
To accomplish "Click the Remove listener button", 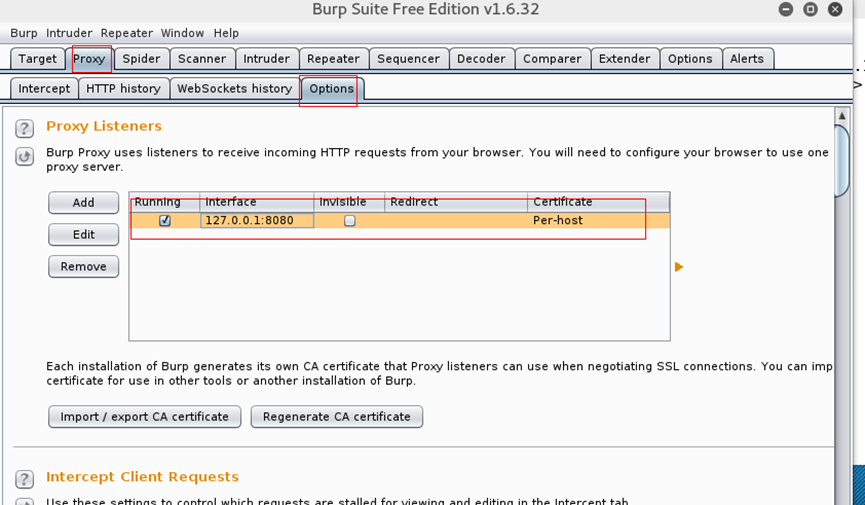I will (x=83, y=267).
